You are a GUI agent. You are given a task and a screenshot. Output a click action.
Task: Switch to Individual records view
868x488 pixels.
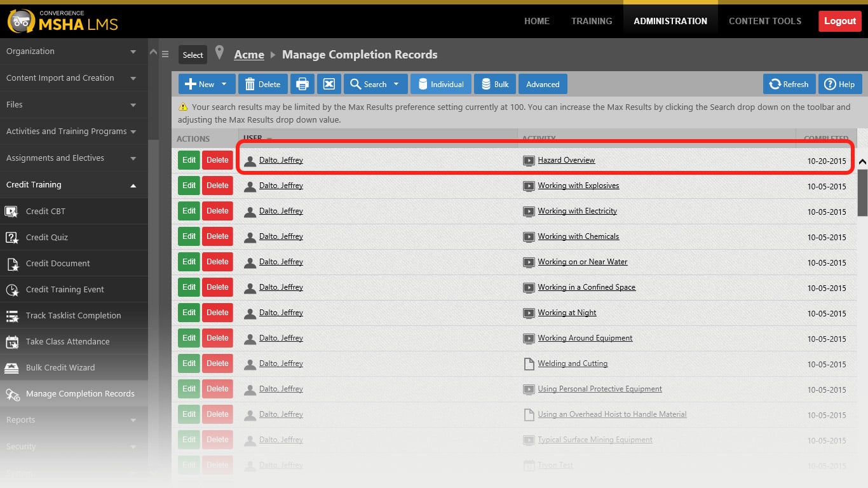tap(440, 84)
